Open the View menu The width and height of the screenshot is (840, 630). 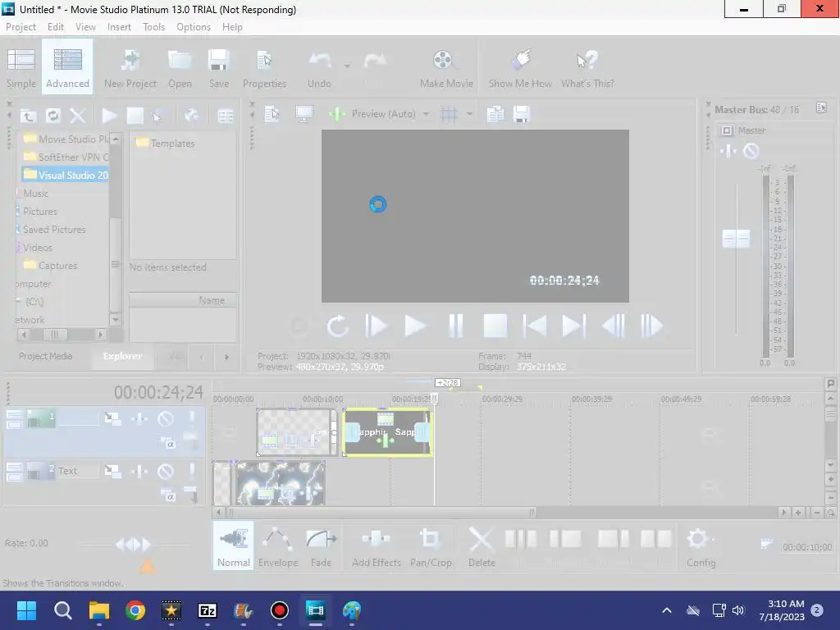click(x=85, y=27)
